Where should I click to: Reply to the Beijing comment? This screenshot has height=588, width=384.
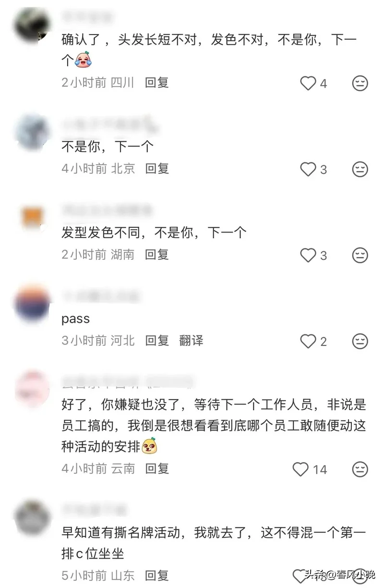pyautogui.click(x=157, y=169)
